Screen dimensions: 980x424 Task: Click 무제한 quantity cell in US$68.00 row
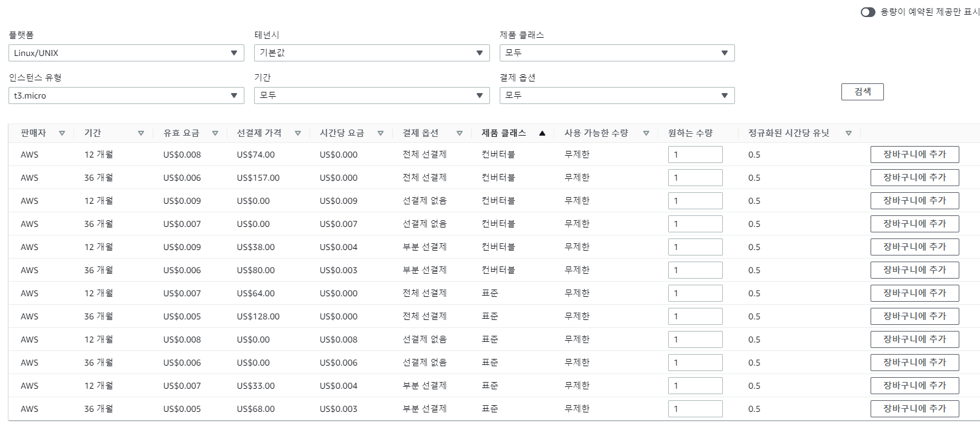(577, 409)
